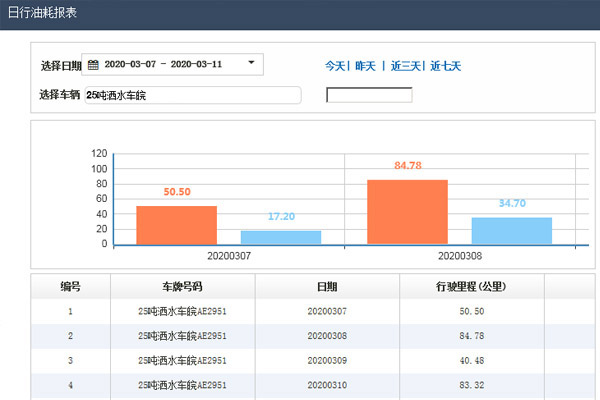Focus the 选择车辆 vehicle input field
This screenshot has width=600, height=400.
click(191, 95)
